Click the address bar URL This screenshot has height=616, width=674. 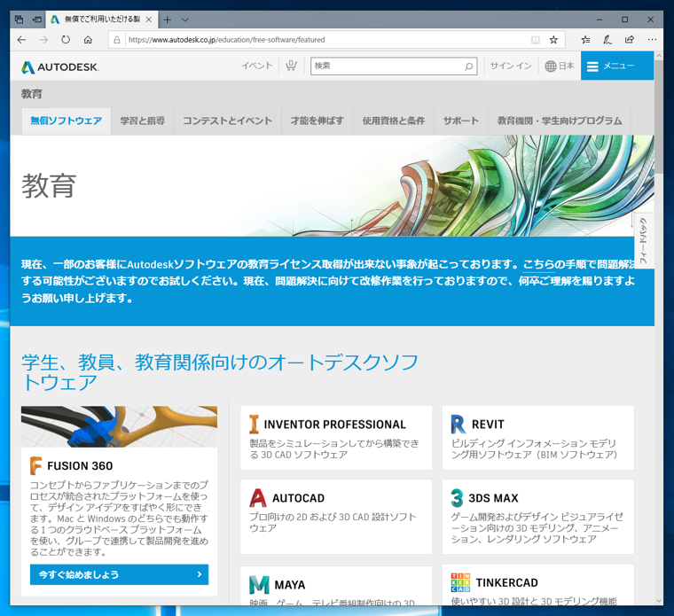pos(227,40)
